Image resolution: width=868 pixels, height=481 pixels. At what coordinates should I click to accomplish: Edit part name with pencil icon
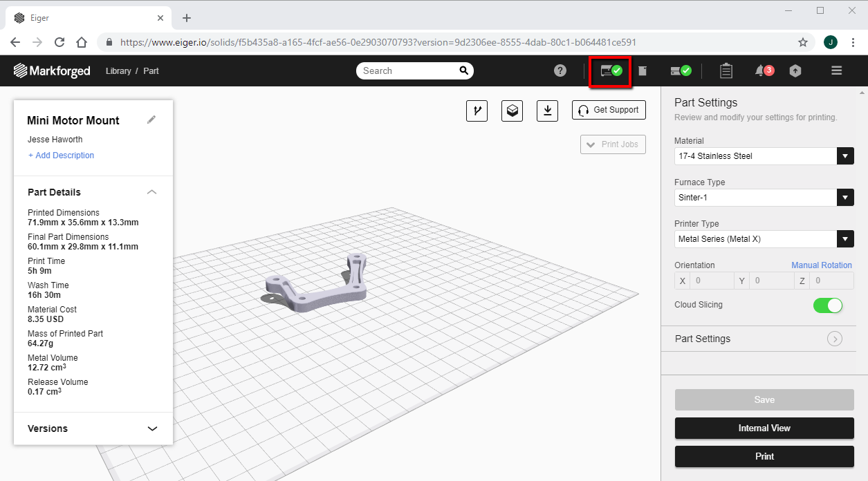coord(151,120)
